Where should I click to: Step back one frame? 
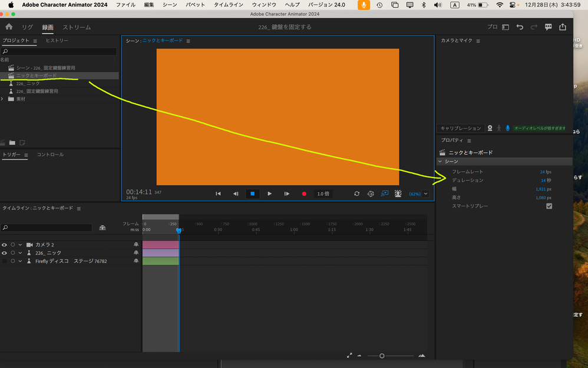click(236, 194)
